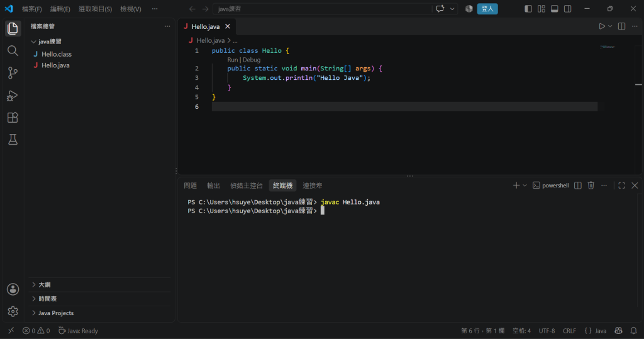Image resolution: width=644 pixels, height=339 pixels.
Task: Open the chat icon in title bar
Action: tap(440, 9)
